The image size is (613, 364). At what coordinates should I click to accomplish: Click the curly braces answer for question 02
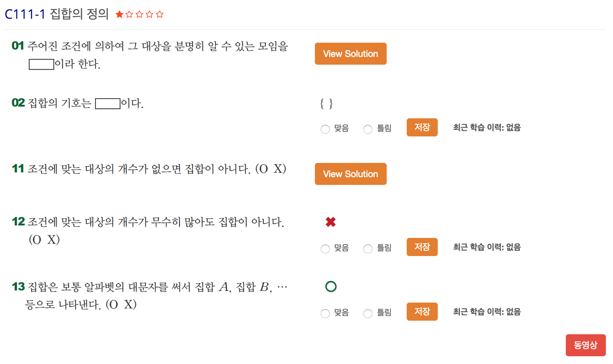coord(326,104)
